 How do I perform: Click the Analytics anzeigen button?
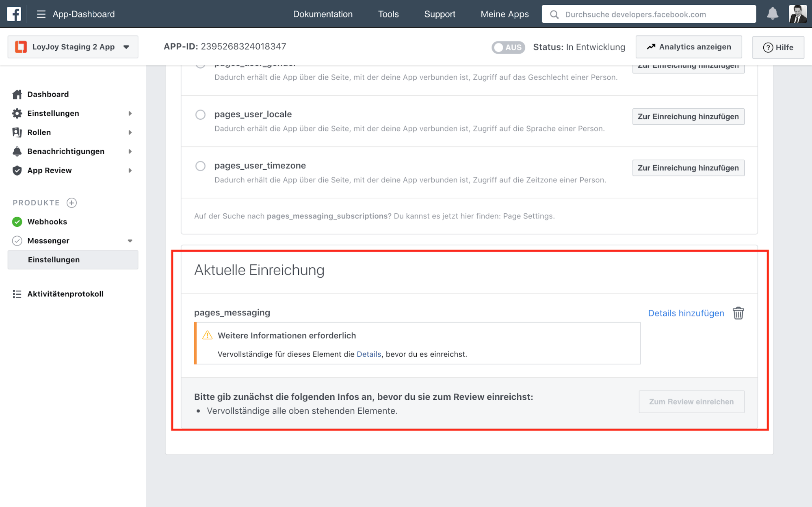coord(689,47)
